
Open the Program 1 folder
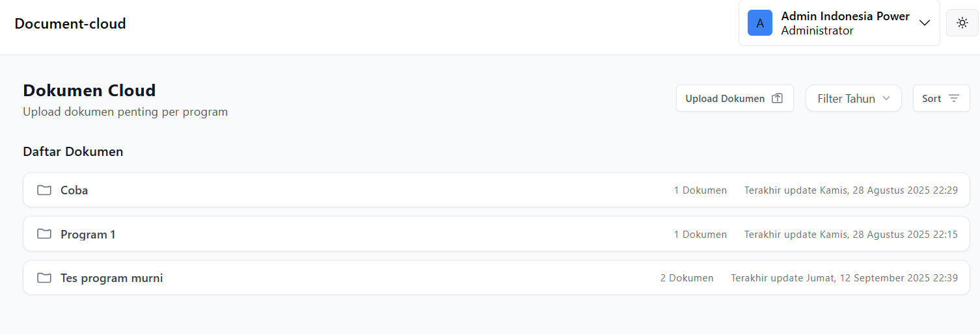point(325,234)
